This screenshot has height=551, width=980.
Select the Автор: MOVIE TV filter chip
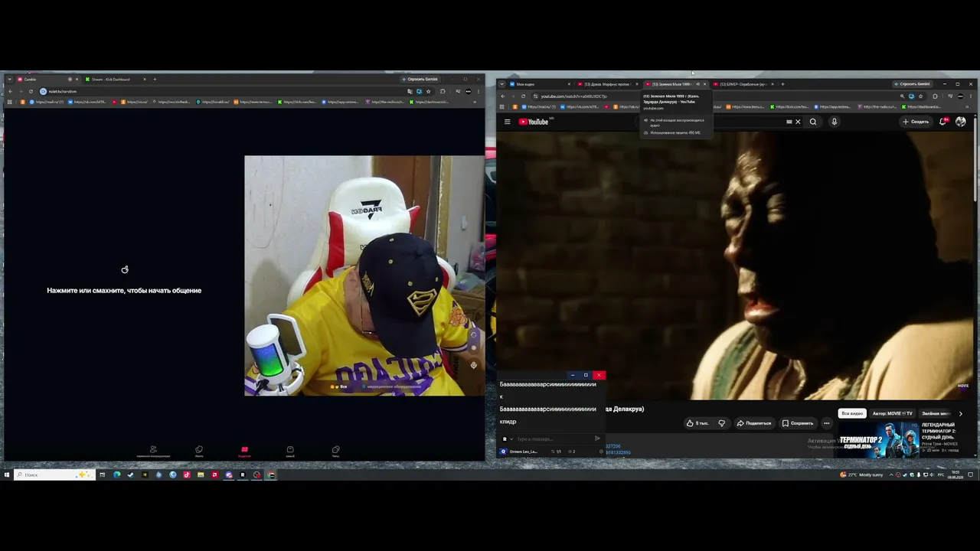point(892,413)
